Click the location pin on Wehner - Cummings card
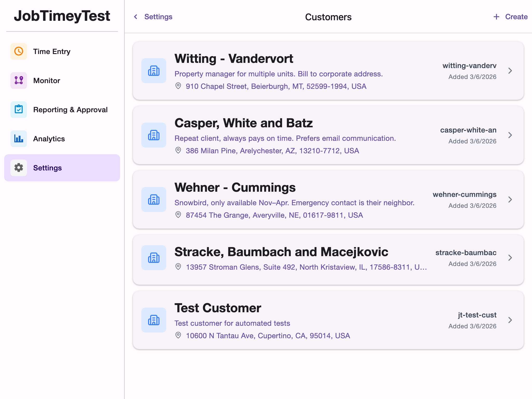532x399 pixels. (x=178, y=215)
